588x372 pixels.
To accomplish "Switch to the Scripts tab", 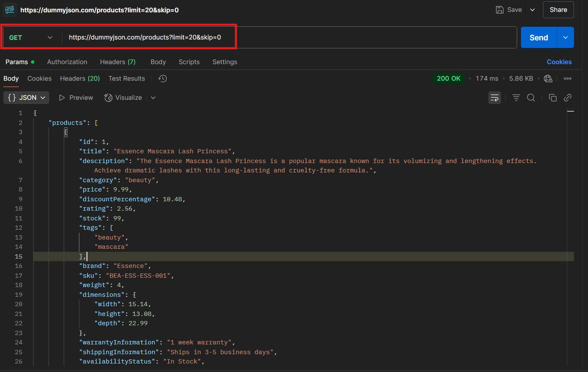I will (189, 62).
